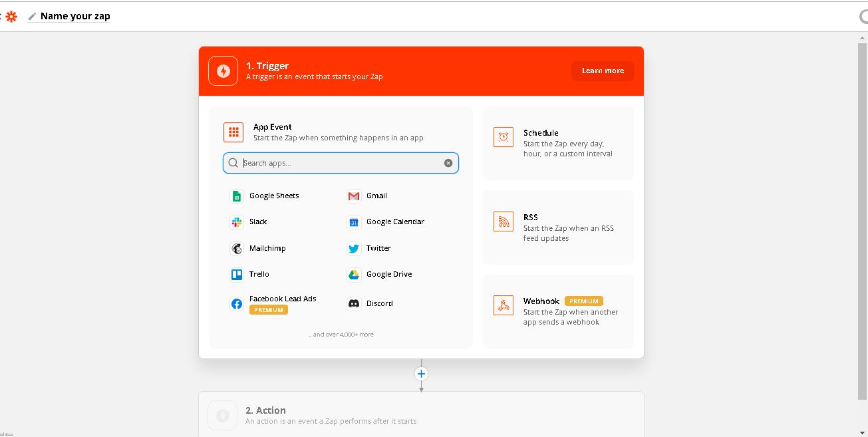Viewport: 868px width, 437px height.
Task: Pick the Mailchimp app icon
Action: point(236,249)
